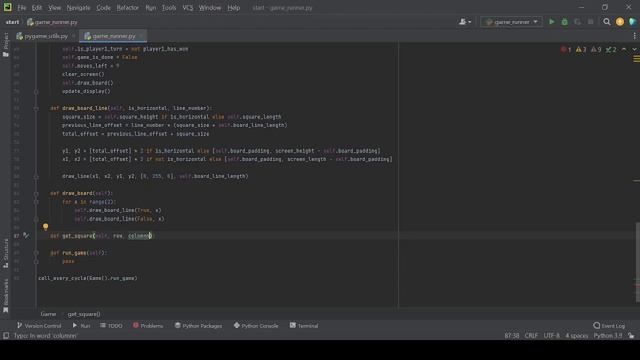
Task: Open Search Everywhere magnifier icon
Action: pyautogui.click(x=607, y=22)
